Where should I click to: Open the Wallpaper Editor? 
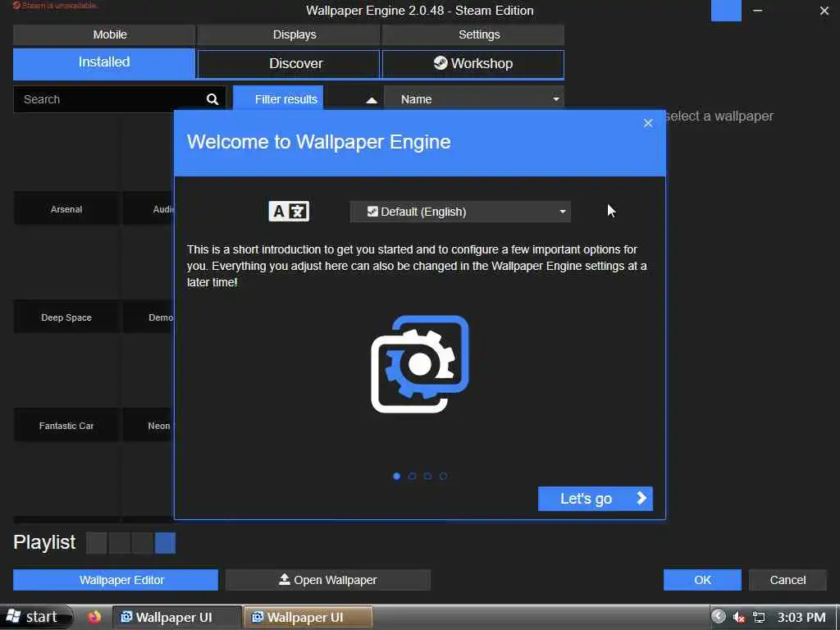coord(116,580)
